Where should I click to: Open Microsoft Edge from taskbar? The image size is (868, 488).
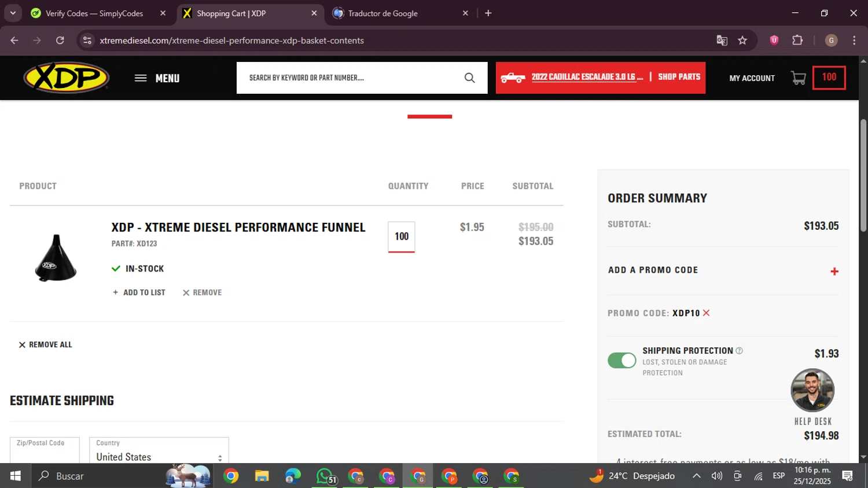click(x=293, y=476)
